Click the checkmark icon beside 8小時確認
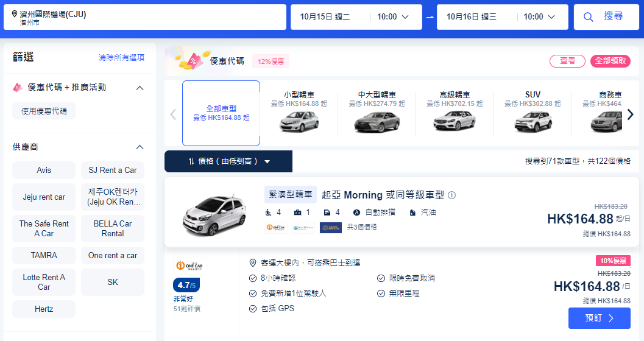Viewport: 644px width, 341px height. click(x=253, y=278)
